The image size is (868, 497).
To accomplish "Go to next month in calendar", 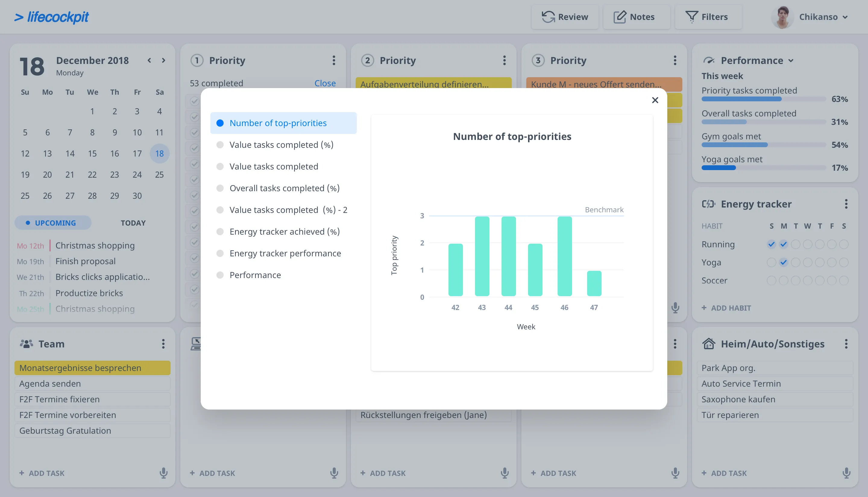I will pyautogui.click(x=163, y=60).
